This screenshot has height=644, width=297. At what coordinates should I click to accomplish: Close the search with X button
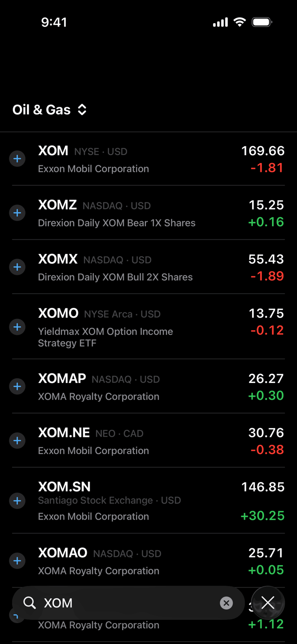click(268, 603)
